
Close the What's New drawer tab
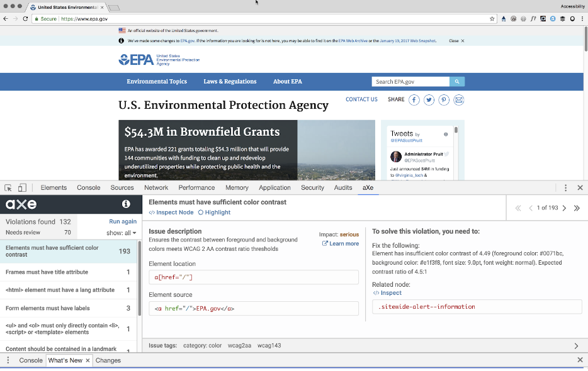[x=88, y=360]
